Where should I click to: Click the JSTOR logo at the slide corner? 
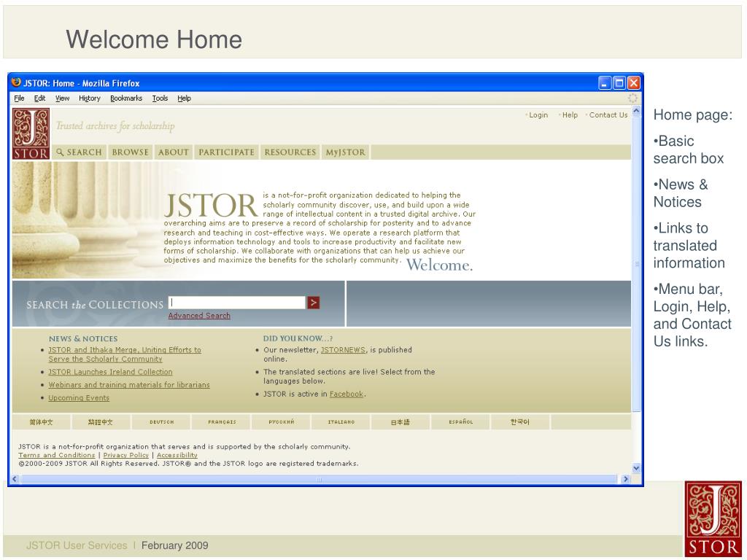pyautogui.click(x=713, y=519)
